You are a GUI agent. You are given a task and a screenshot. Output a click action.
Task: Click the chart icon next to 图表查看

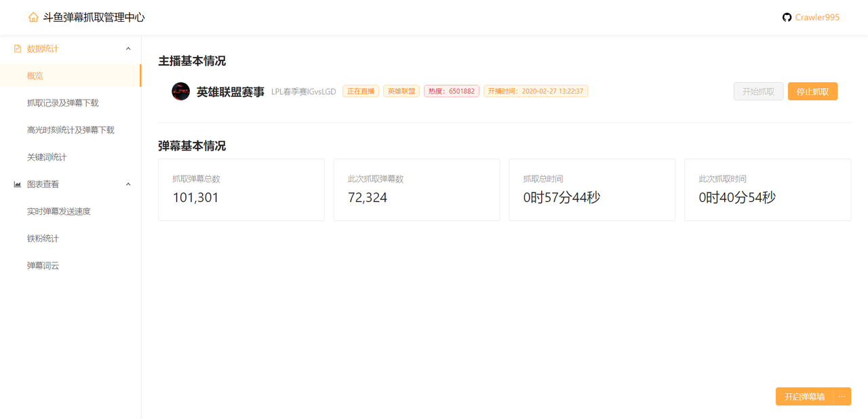pos(18,184)
